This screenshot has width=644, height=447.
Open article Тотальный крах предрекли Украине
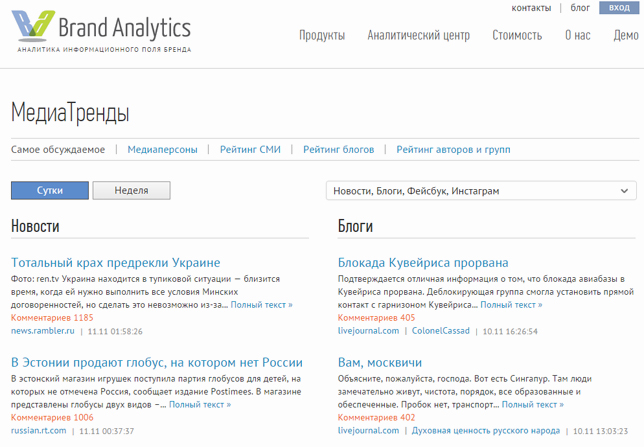116,263
